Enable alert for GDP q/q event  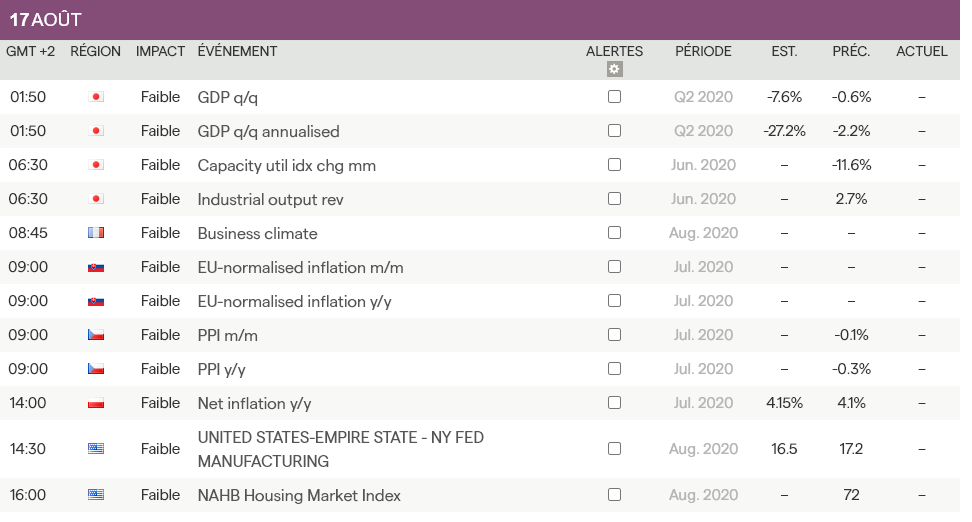click(x=614, y=97)
